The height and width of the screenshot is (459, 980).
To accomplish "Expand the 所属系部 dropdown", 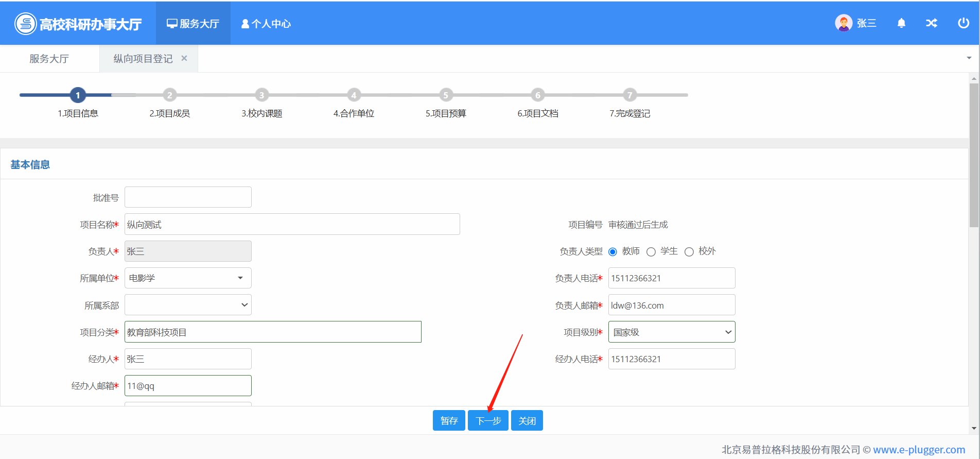I will pyautogui.click(x=188, y=305).
